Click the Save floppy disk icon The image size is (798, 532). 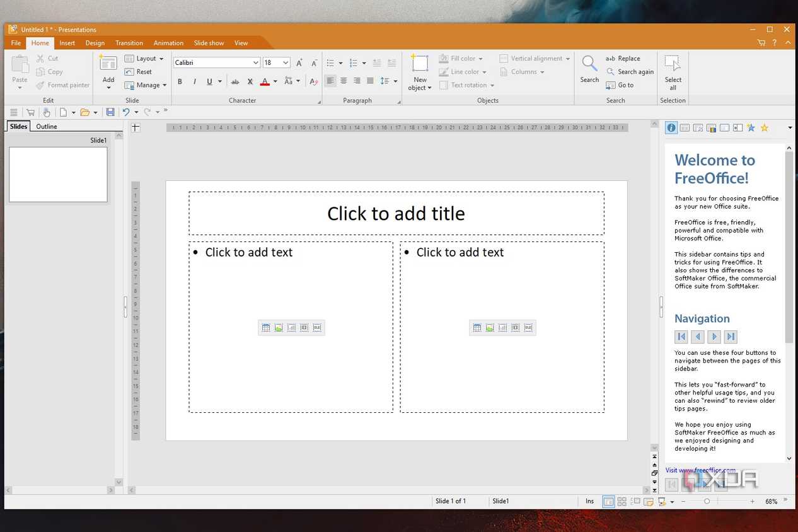point(110,112)
